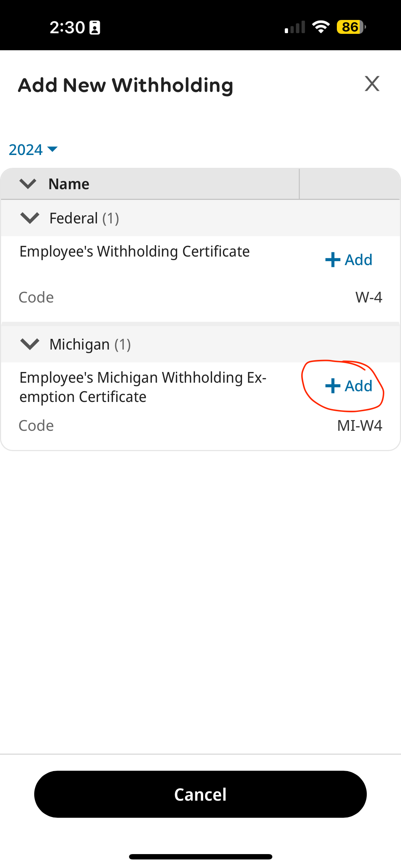This screenshot has width=401, height=868.
Task: Tap the battery level indicator
Action: pyautogui.click(x=351, y=27)
